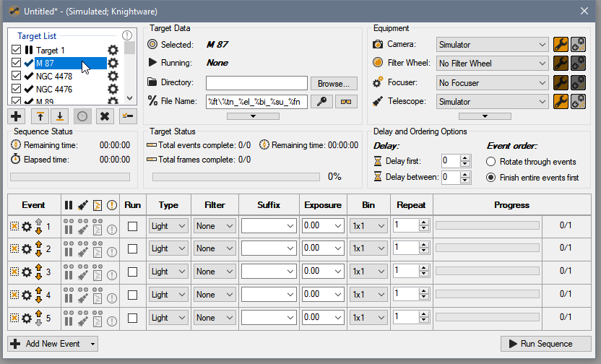Image resolution: width=601 pixels, height=364 pixels.
Task: Click Target List alert icon
Action: tap(127, 35)
